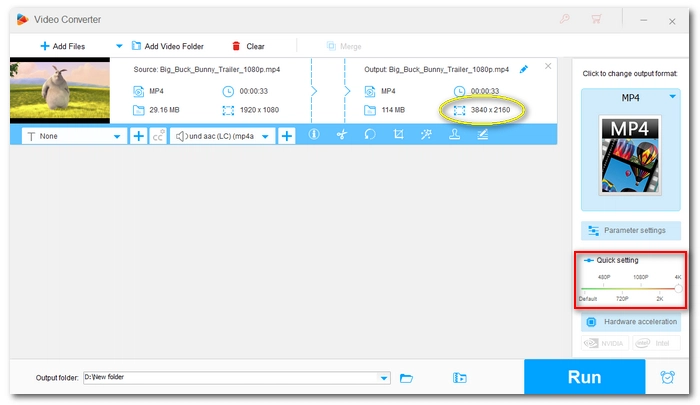Click the Big Buck Bunny video thumbnail
Viewport: 700px width, 405px height.
tap(60, 90)
